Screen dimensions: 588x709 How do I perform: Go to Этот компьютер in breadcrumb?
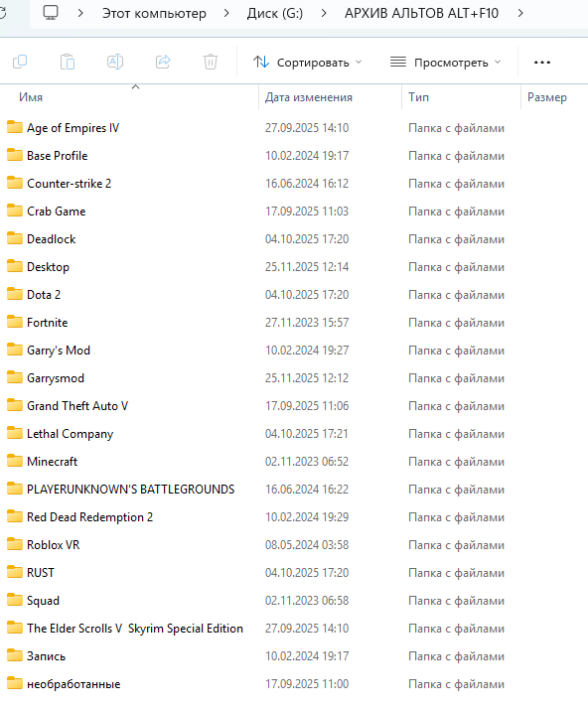[x=154, y=13]
